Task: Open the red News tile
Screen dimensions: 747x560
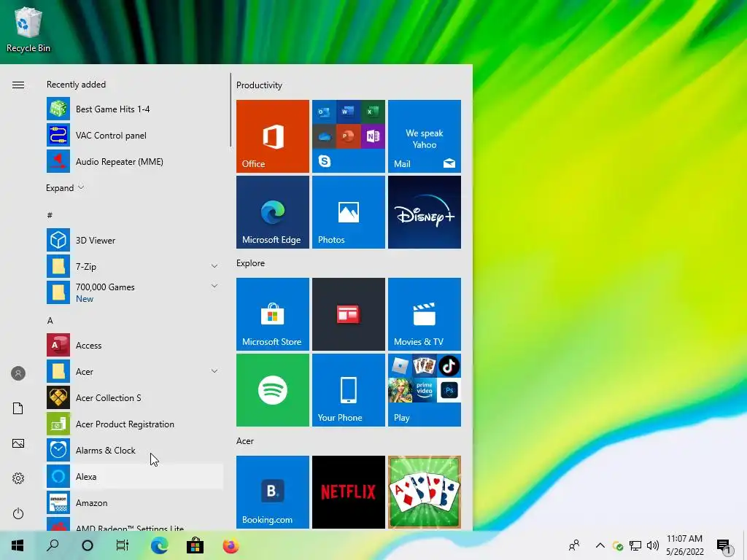Action: pos(348,314)
